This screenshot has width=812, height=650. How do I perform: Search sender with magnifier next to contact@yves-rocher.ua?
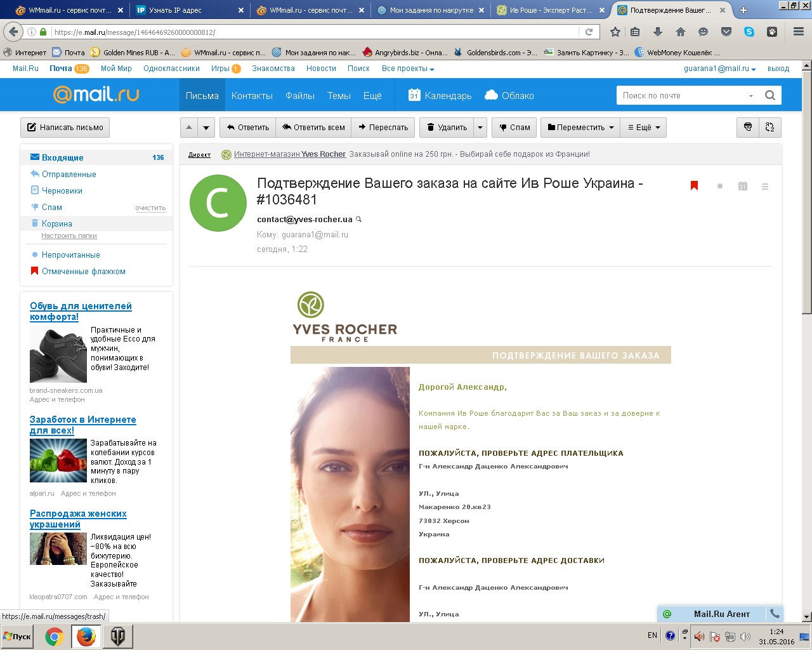[359, 220]
